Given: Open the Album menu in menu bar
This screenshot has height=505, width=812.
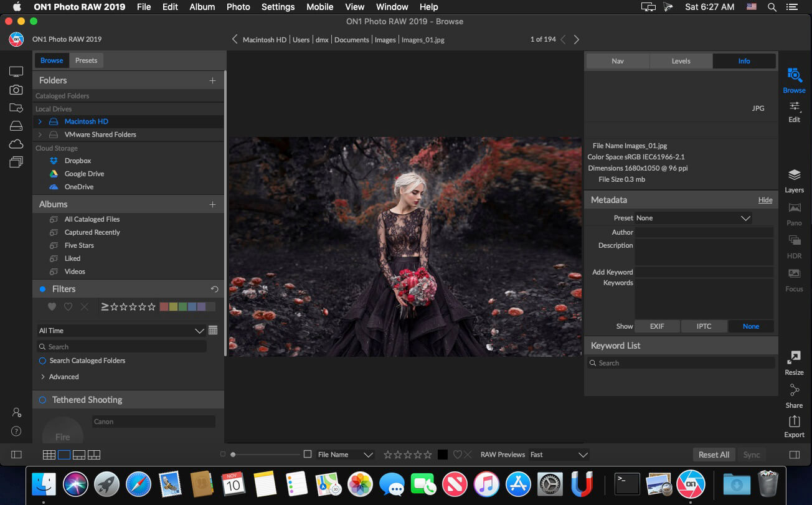Looking at the screenshot, I should coord(202,7).
